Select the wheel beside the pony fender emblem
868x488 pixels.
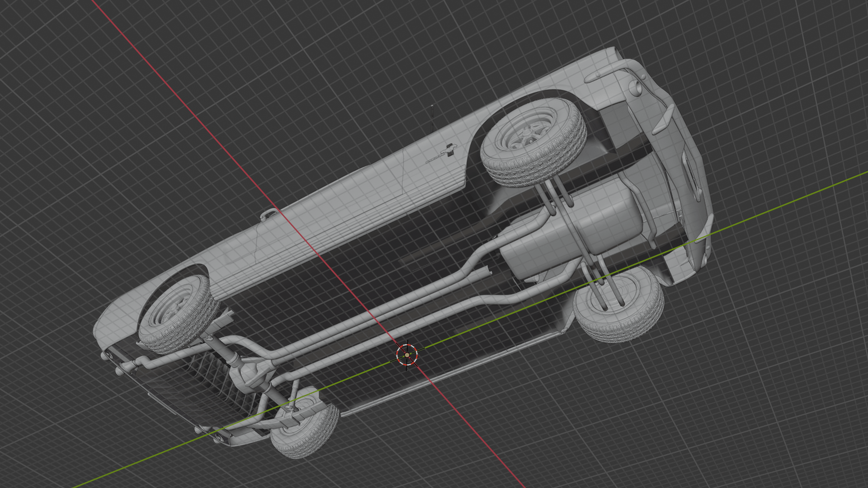[x=533, y=142]
